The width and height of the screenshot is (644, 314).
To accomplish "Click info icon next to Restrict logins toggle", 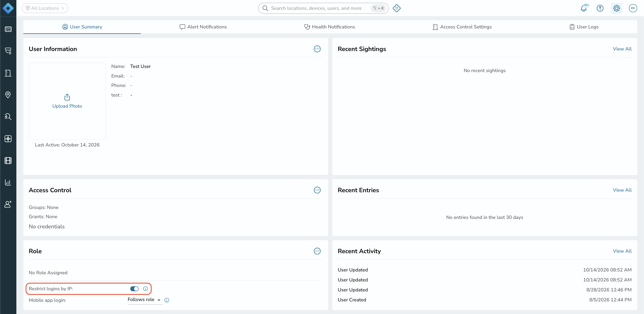I will click(x=146, y=289).
